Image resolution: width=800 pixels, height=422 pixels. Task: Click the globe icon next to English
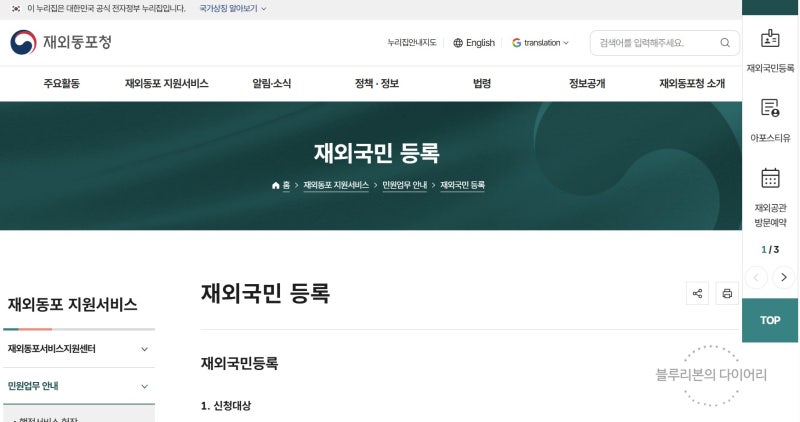(458, 43)
